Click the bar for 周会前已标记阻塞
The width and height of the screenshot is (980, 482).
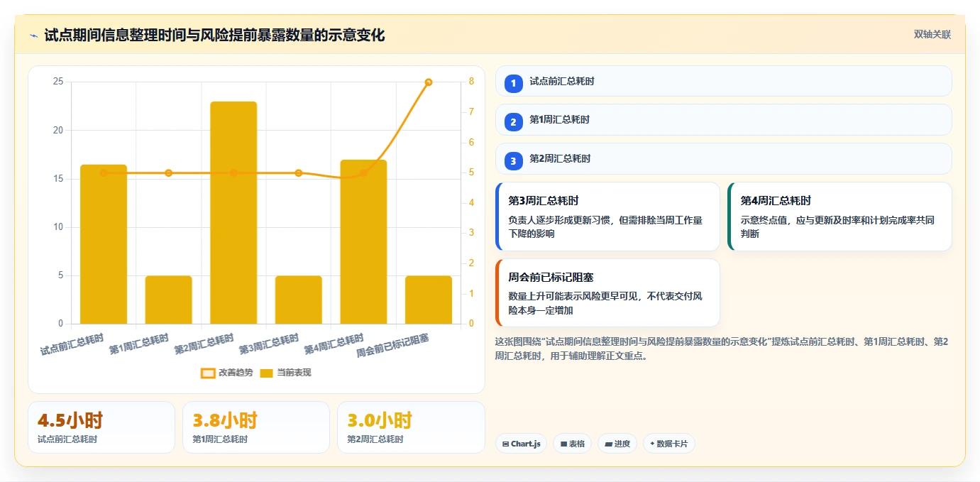coord(429,300)
